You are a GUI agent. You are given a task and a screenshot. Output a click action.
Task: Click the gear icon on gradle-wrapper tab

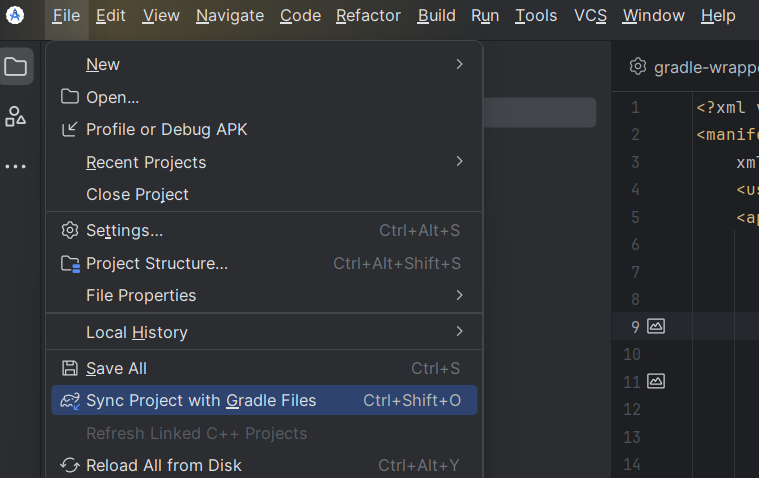click(x=637, y=67)
